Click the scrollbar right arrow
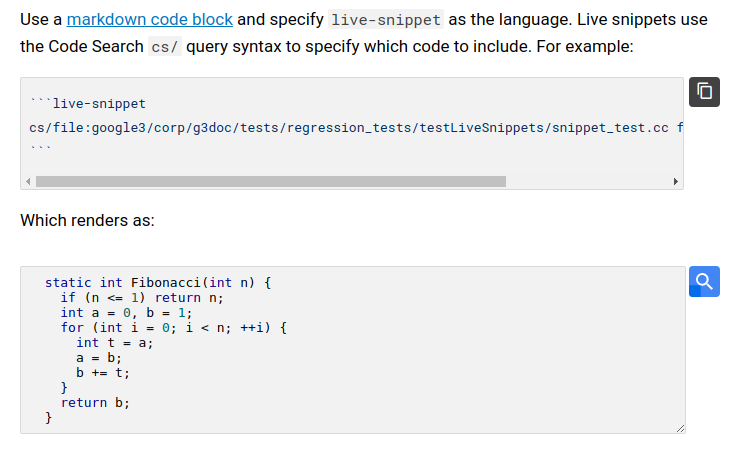Viewport: 733px width, 452px height. (676, 181)
